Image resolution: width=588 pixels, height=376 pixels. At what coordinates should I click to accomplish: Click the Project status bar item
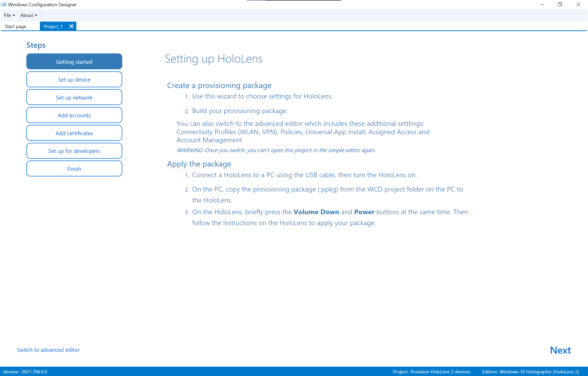pyautogui.click(x=431, y=371)
